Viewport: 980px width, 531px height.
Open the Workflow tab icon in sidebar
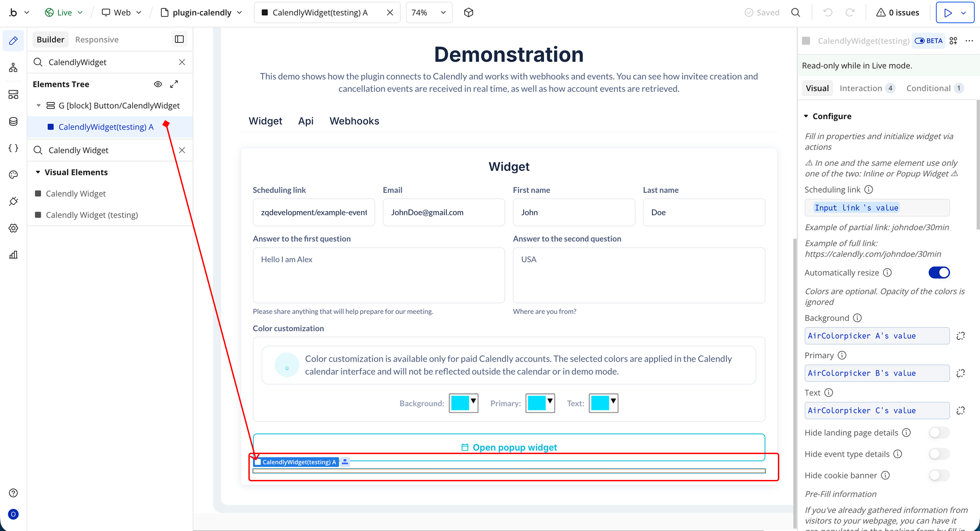coord(13,68)
